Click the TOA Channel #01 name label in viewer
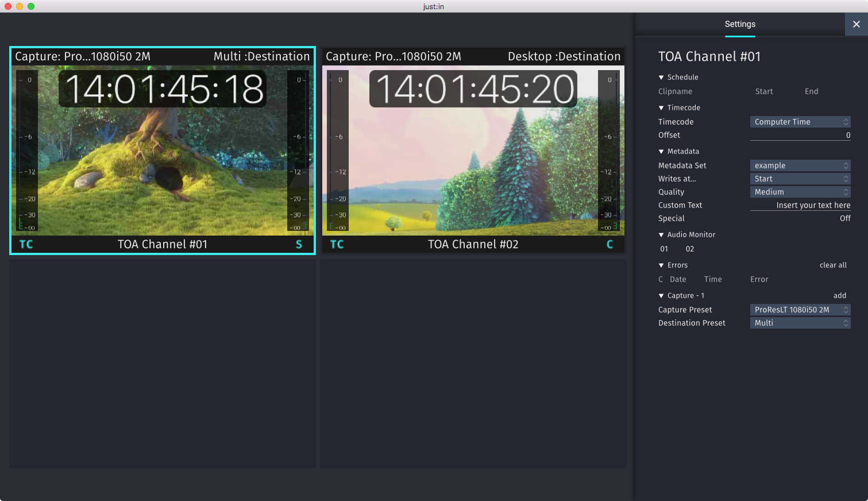This screenshot has height=501, width=868. pyautogui.click(x=163, y=244)
